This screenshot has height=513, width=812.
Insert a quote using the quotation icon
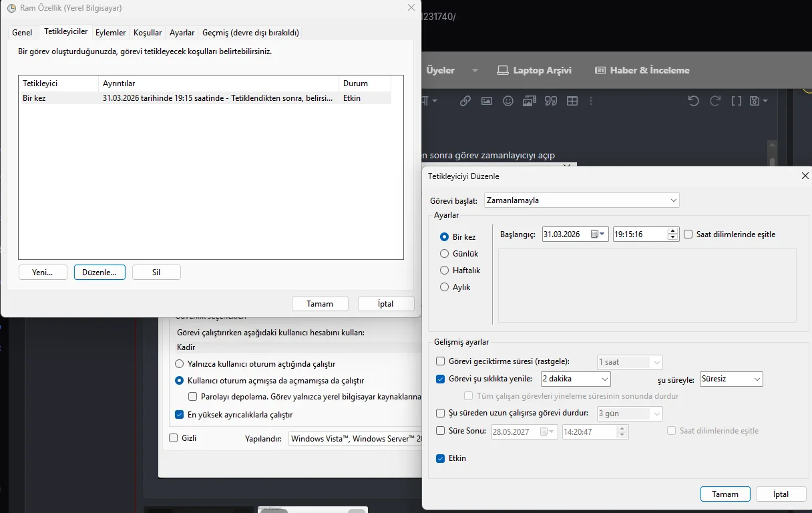(551, 101)
